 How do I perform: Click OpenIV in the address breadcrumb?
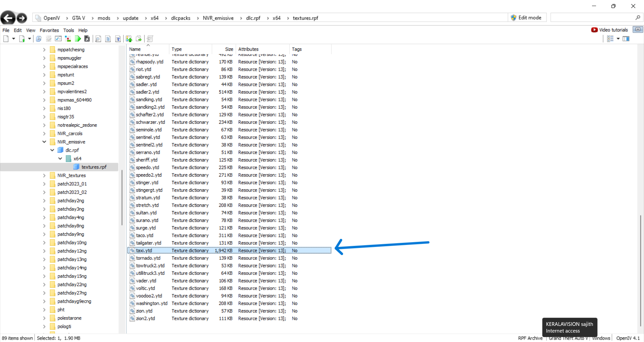[52, 18]
